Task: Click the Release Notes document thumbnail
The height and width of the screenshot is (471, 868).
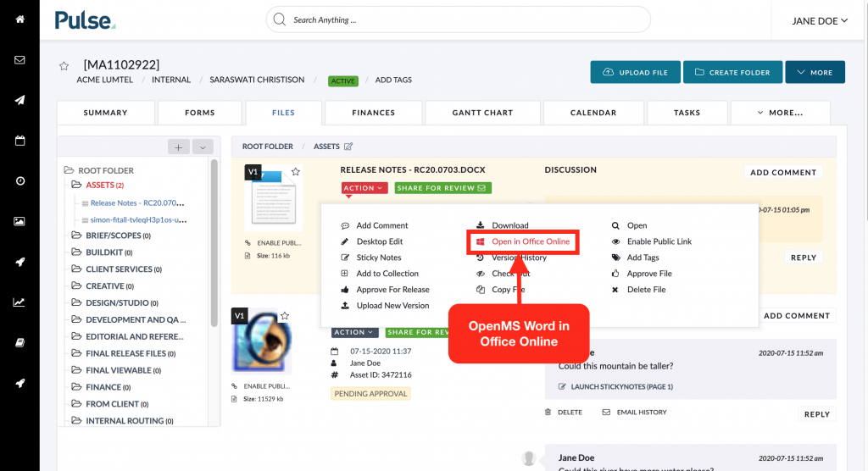Action: click(x=274, y=197)
